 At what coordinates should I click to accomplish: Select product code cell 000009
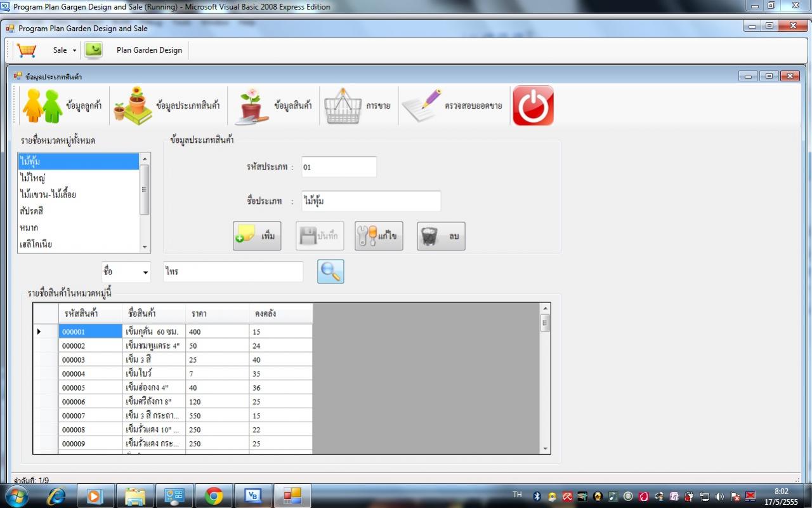coord(90,443)
